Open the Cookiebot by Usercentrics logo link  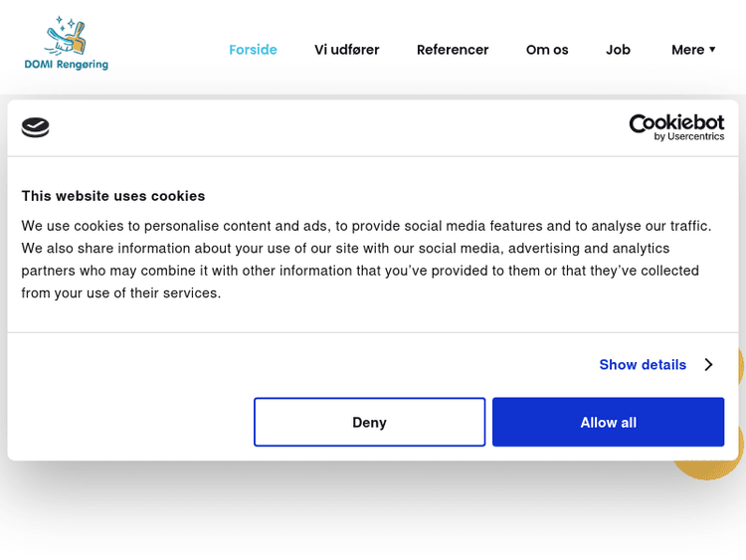click(676, 126)
